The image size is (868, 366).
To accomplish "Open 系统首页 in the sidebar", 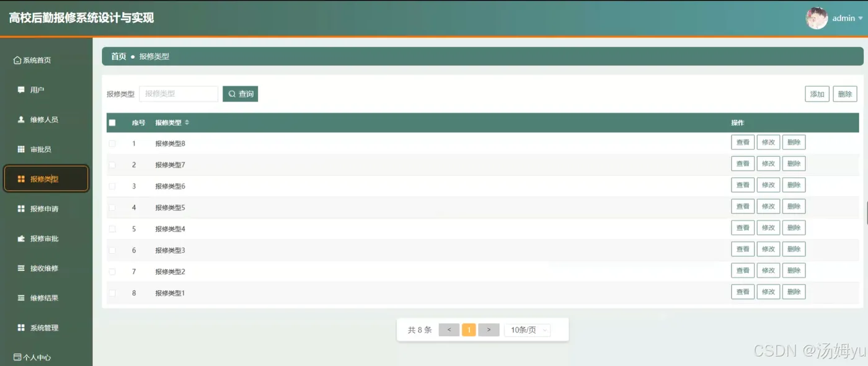I will 46,60.
